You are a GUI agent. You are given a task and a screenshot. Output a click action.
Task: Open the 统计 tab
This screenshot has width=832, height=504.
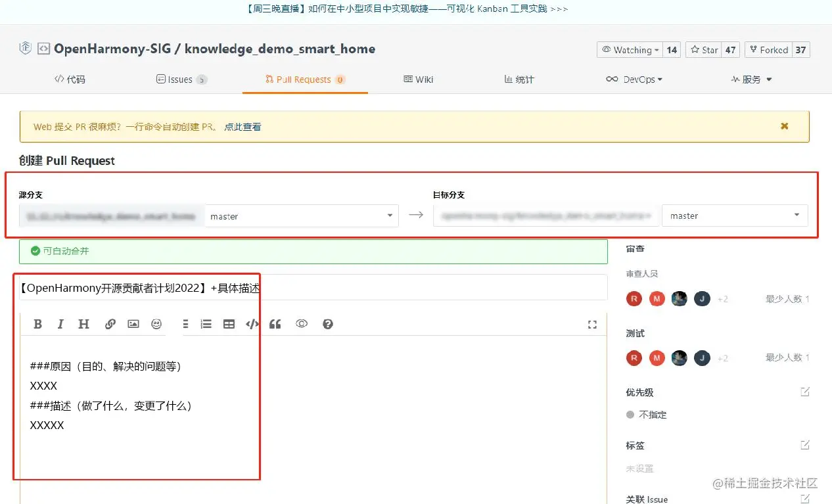[x=519, y=80]
